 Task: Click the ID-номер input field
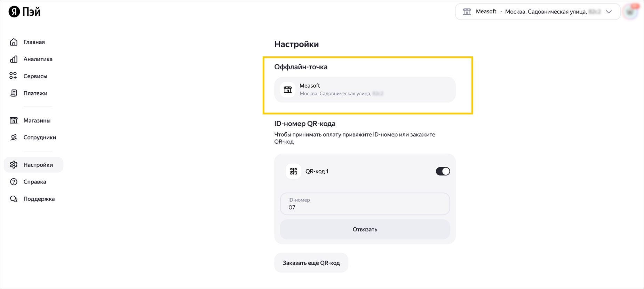pos(365,204)
